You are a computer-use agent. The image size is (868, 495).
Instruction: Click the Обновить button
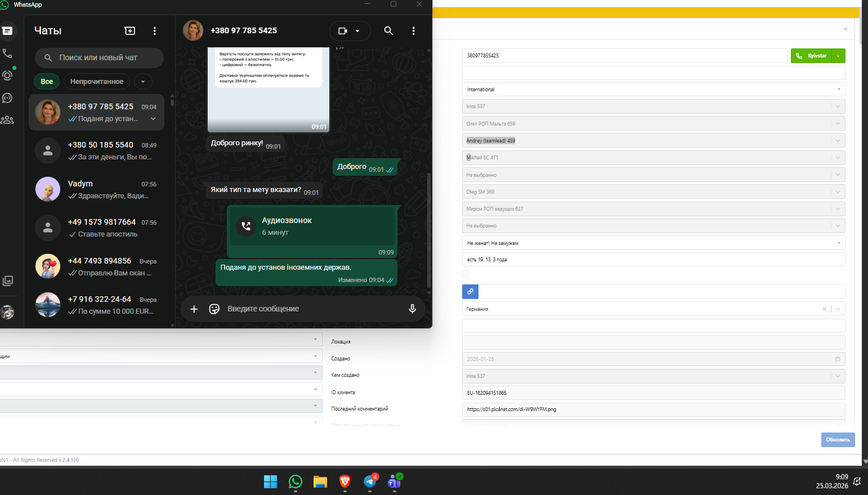838,440
